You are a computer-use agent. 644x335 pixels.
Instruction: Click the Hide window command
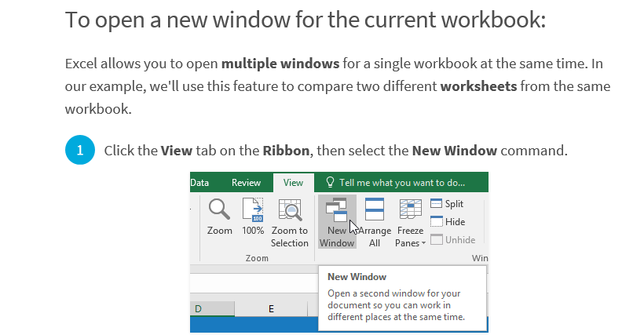[x=448, y=222]
